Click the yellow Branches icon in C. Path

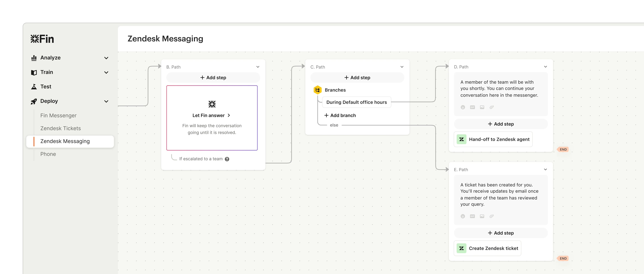point(317,90)
